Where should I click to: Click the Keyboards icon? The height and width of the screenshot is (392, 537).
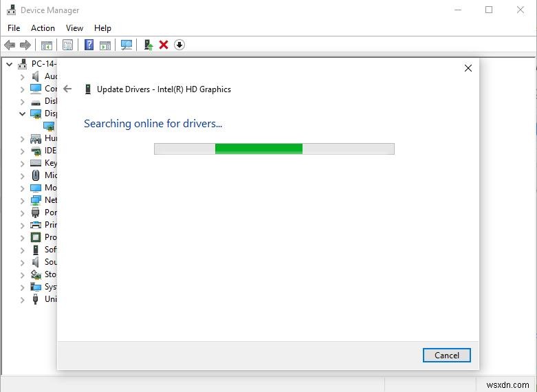coord(36,163)
